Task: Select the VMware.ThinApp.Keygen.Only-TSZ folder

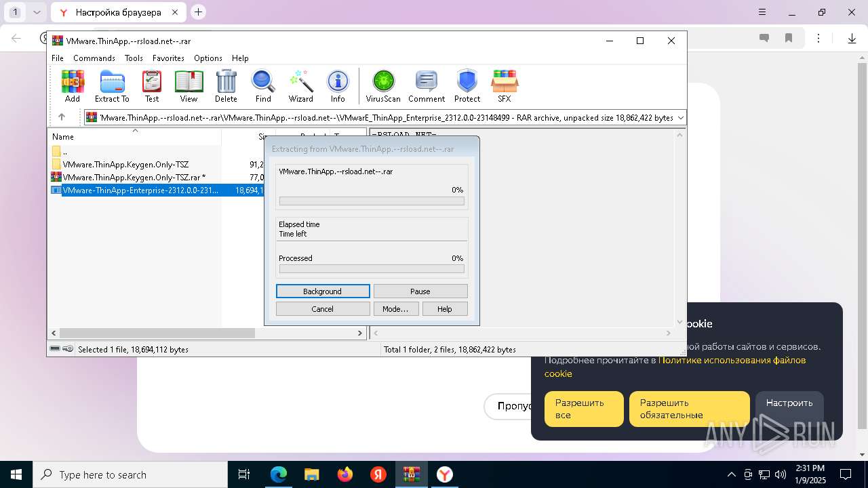Action: point(125,164)
